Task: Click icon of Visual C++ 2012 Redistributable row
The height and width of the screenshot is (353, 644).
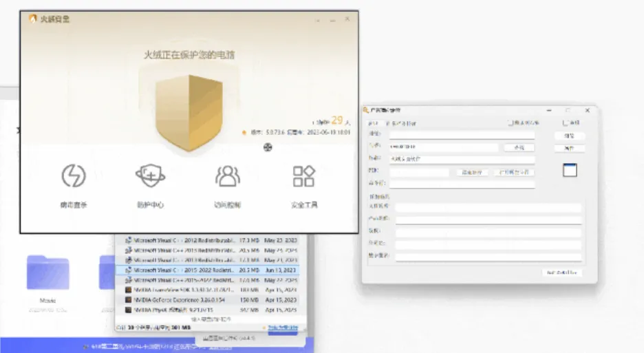Action: (128, 240)
